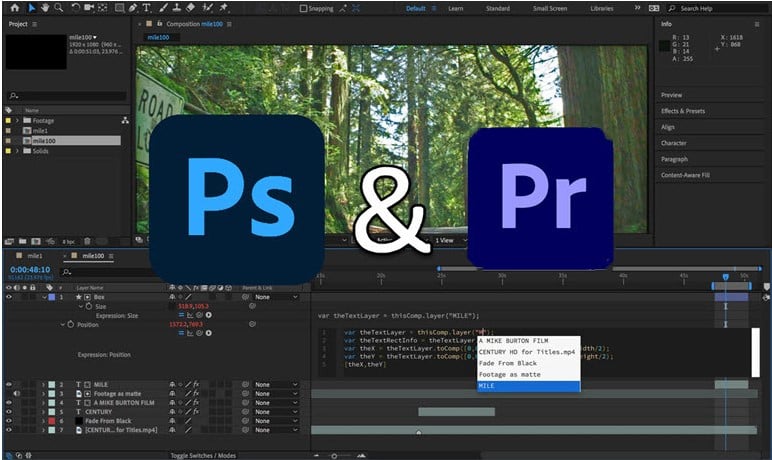This screenshot has height=460, width=772.
Task: Open the Effects & Presets panel
Action: coord(683,111)
